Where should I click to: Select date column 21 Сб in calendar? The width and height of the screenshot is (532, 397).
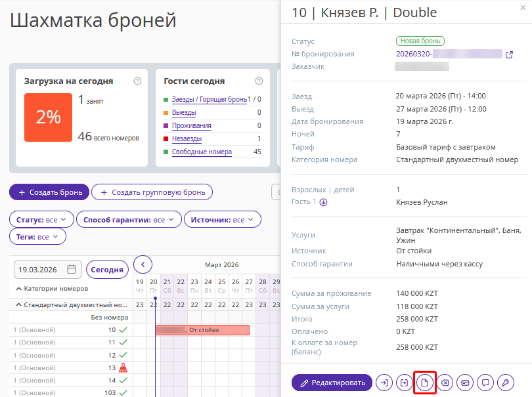[x=167, y=286]
